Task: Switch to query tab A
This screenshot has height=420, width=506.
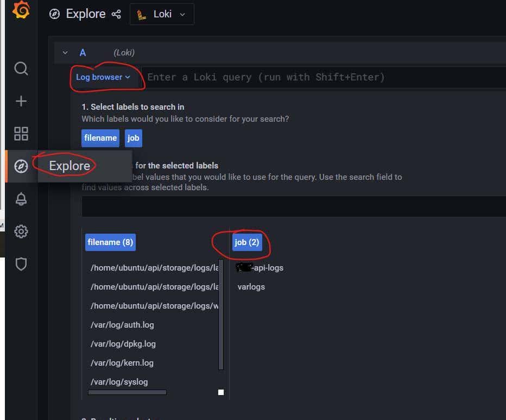Action: (x=83, y=53)
